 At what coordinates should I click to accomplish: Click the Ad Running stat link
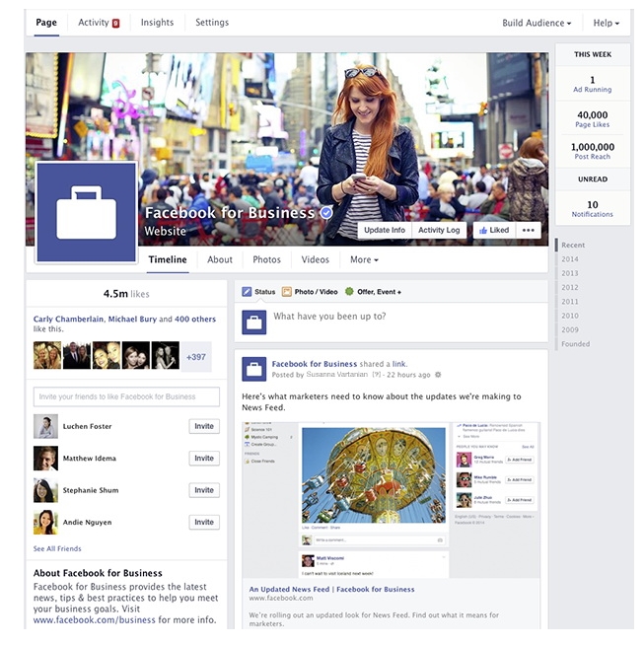(592, 90)
